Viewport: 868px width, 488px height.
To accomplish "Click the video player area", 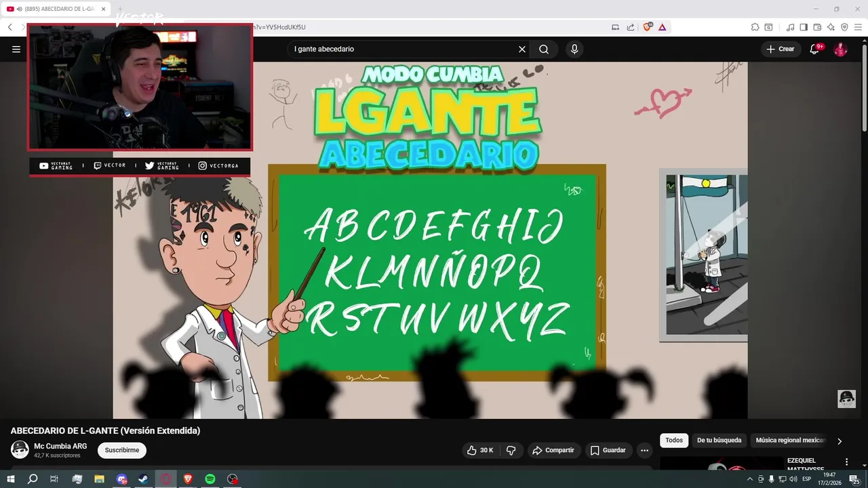I will [x=430, y=241].
